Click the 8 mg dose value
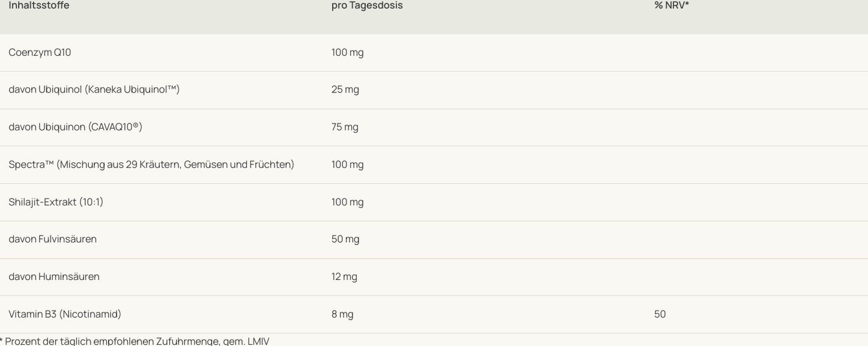Image resolution: width=868 pixels, height=346 pixels. [x=342, y=314]
